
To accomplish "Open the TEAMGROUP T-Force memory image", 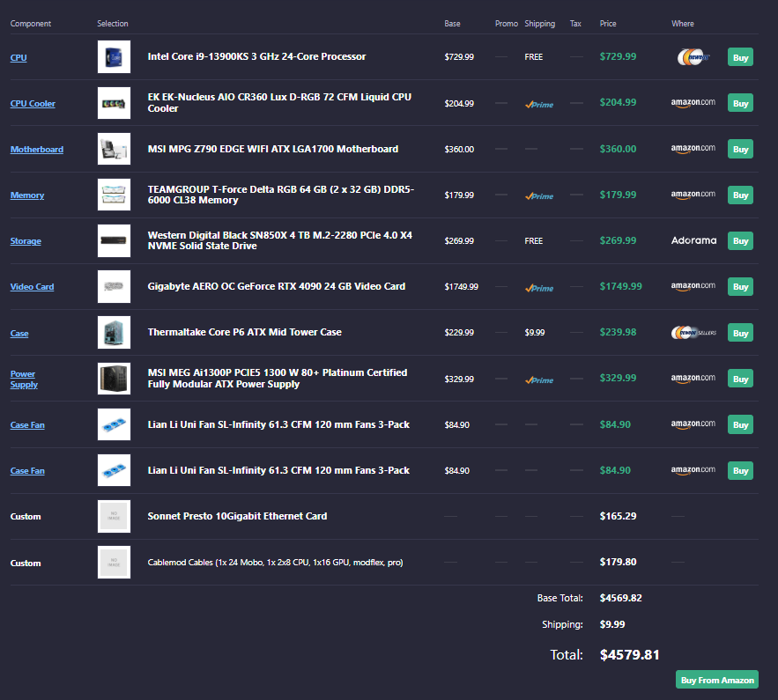I will (115, 195).
